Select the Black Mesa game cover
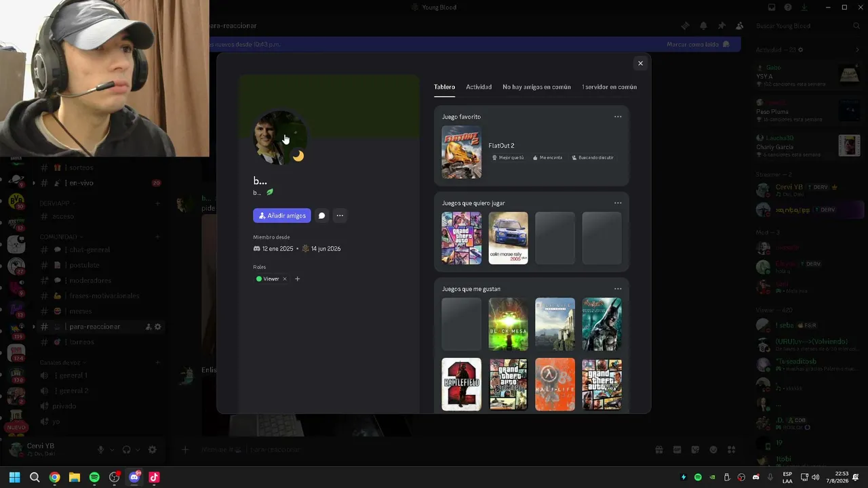 coord(508,324)
